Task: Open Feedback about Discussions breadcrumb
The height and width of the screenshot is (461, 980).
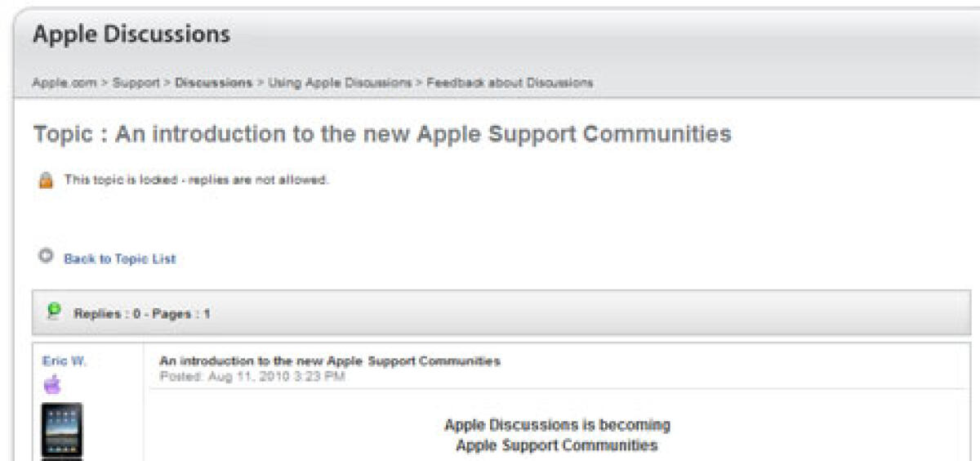Action: [510, 83]
